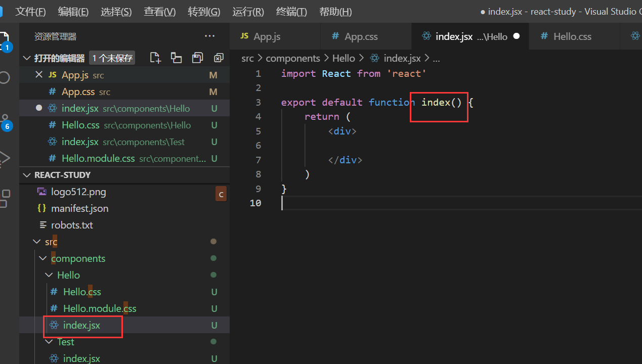The width and height of the screenshot is (642, 364).
Task: Select index.jsx src\components\Test in Open Editors
Action: (x=124, y=142)
